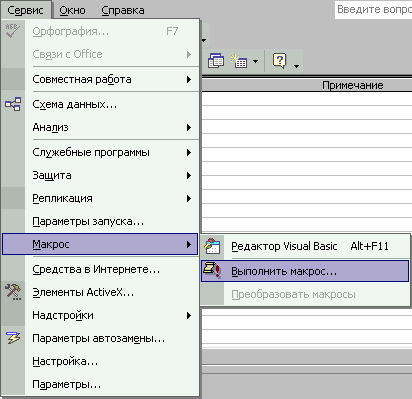Select Параметры автозамены menu entry
Viewport: 412px width, 399px height.
(100, 338)
